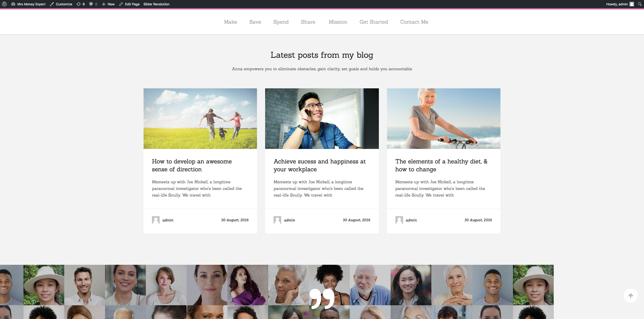Go to the Save navigation item

(x=255, y=22)
